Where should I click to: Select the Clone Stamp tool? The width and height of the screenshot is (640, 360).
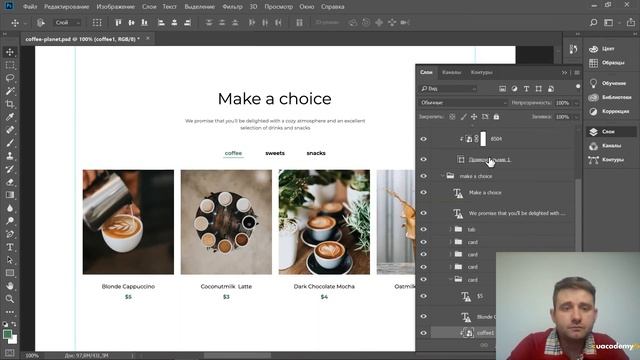10,156
